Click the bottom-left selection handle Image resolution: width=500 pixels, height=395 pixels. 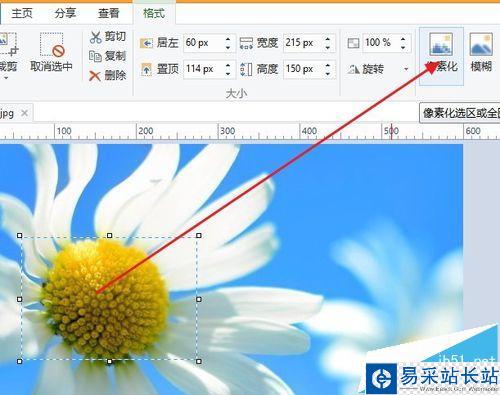(20, 361)
